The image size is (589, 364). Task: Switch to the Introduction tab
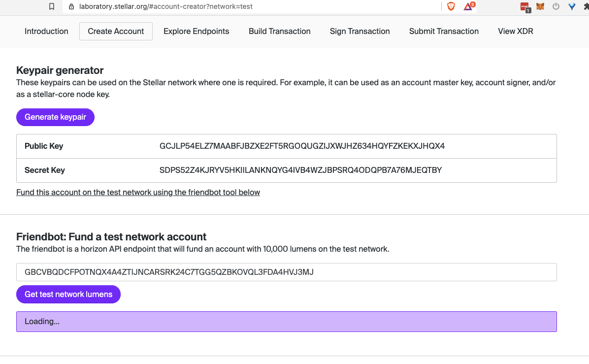[x=46, y=31]
